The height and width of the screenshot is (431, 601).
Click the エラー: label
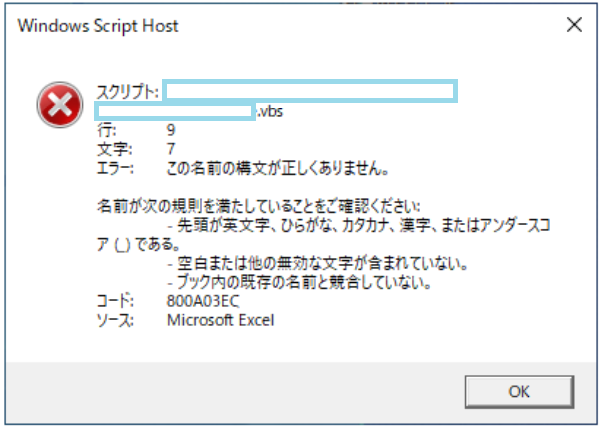pyautogui.click(x=115, y=166)
